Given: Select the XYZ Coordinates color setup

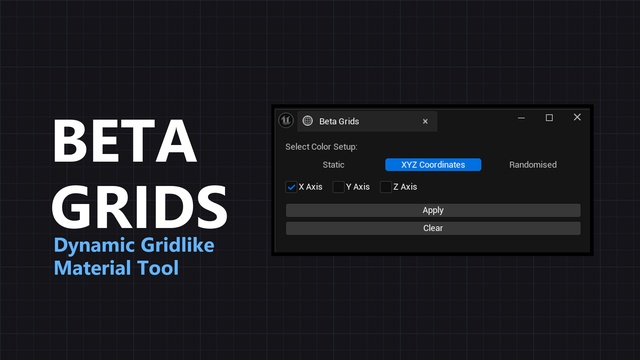Looking at the screenshot, I should point(433,165).
